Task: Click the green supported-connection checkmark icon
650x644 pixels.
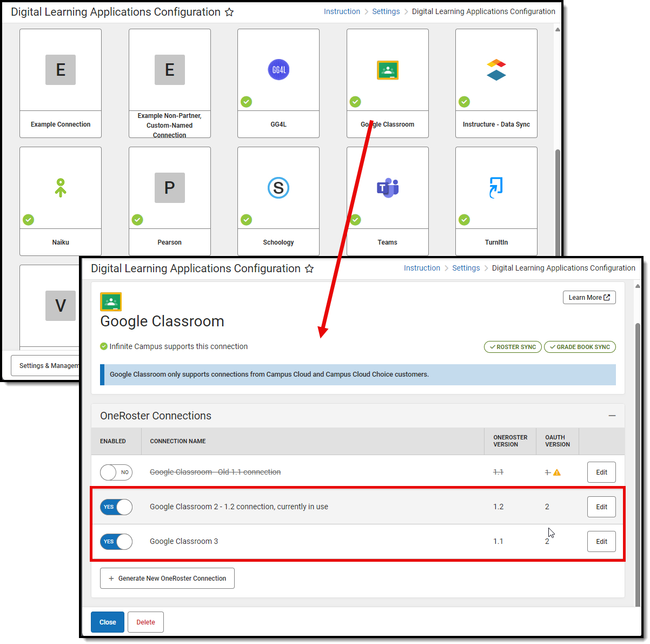Action: click(x=104, y=346)
